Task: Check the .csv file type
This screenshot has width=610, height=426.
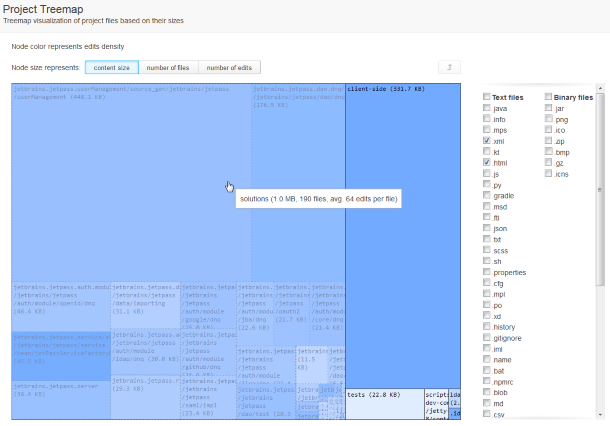Action: click(487, 414)
